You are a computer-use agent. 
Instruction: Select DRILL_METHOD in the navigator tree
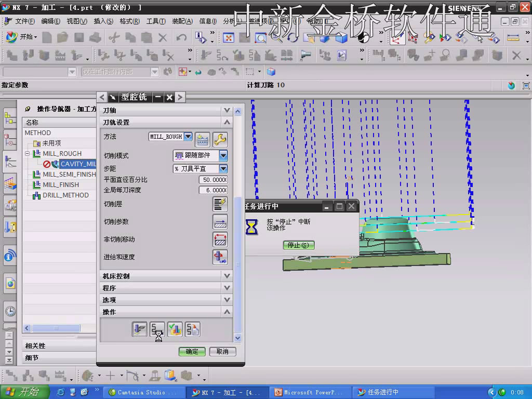[x=65, y=195]
